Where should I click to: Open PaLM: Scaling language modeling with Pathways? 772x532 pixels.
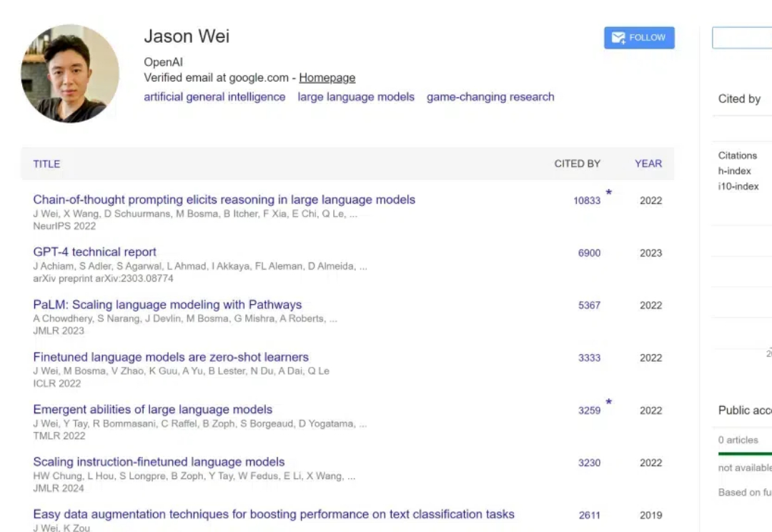[x=167, y=305]
